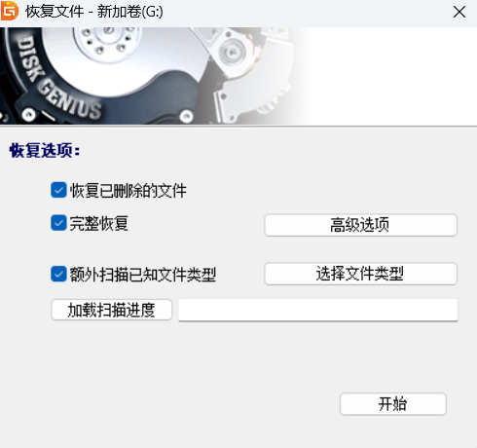Click the DiskGenius app icon in title bar
Viewport: 477px width, 448px height.
(10, 11)
